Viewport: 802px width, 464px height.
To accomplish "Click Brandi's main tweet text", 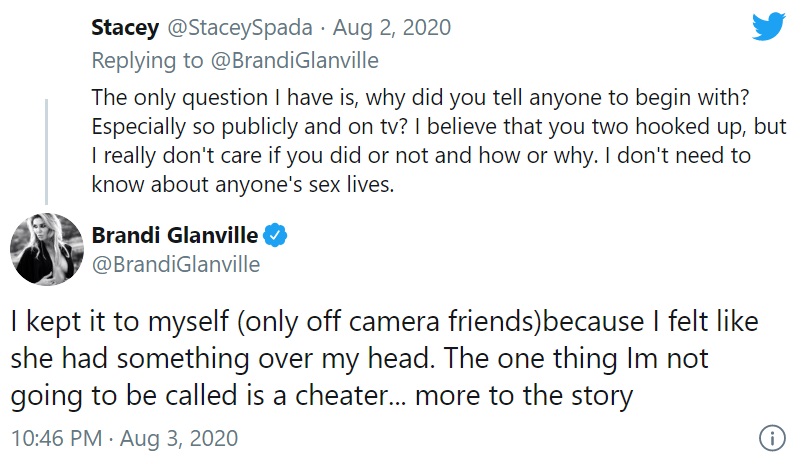I will [x=385, y=359].
